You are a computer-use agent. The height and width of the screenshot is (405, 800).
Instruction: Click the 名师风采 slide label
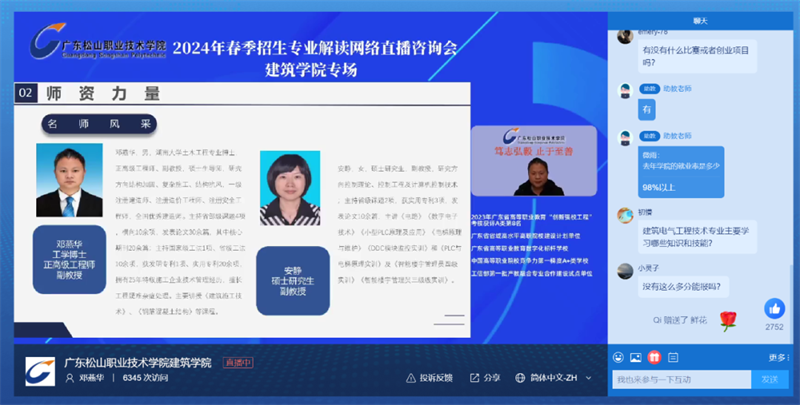click(99, 124)
